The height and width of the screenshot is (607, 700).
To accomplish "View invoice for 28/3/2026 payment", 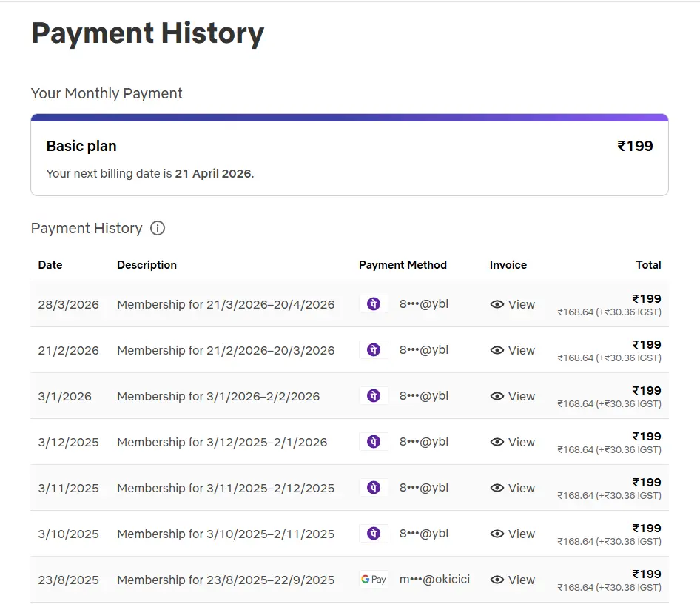I will (x=513, y=305).
